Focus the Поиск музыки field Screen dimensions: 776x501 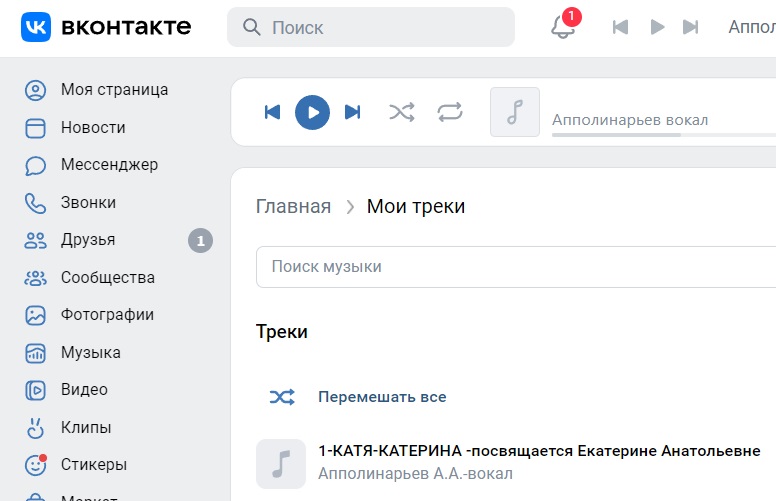(x=516, y=267)
